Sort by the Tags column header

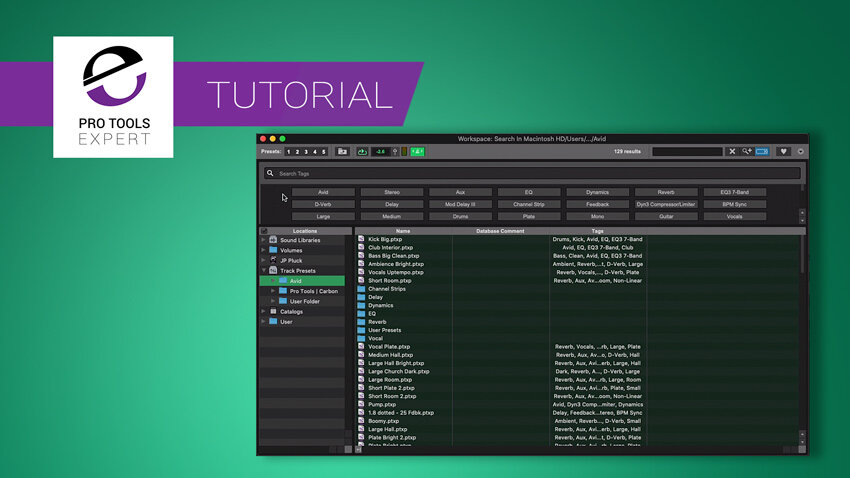pyautogui.click(x=597, y=231)
